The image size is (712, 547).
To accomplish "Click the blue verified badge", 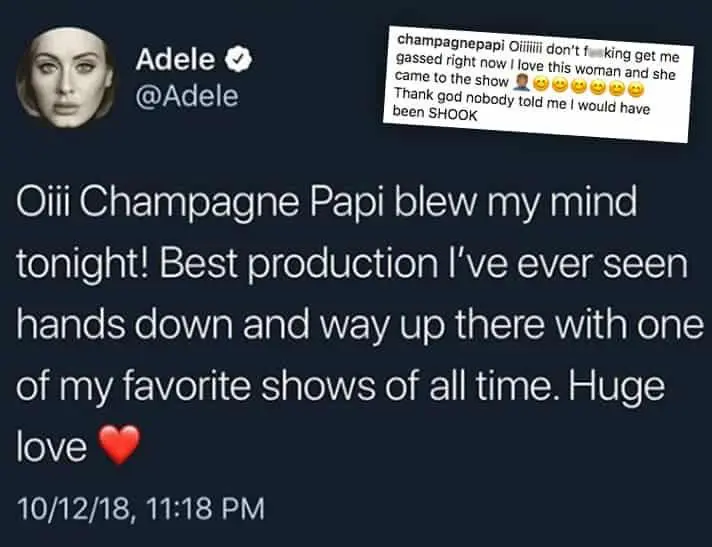I will coord(240,60).
